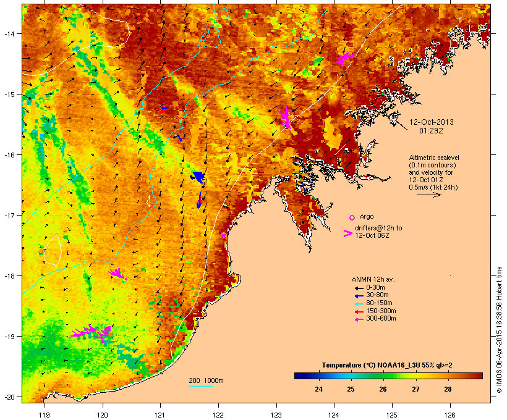Click the black 0-30m legend arrow
The image size is (507, 420).
(x=359, y=288)
